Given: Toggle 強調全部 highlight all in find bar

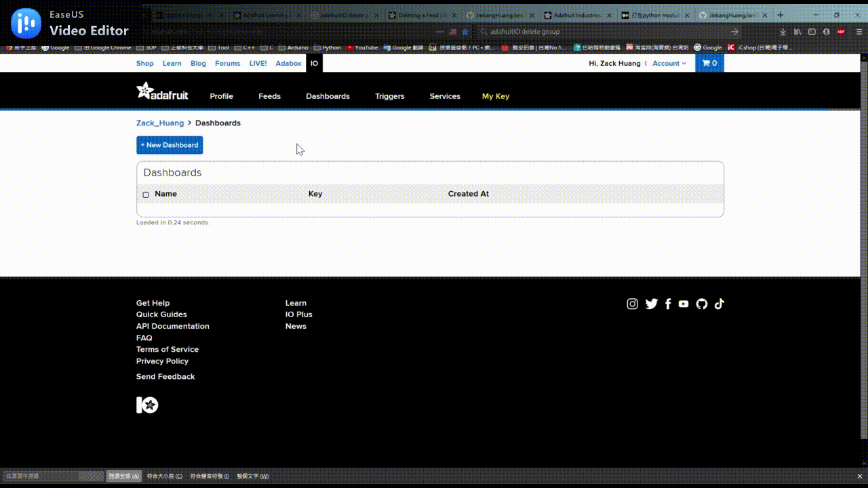Looking at the screenshot, I should pyautogui.click(x=124, y=476).
